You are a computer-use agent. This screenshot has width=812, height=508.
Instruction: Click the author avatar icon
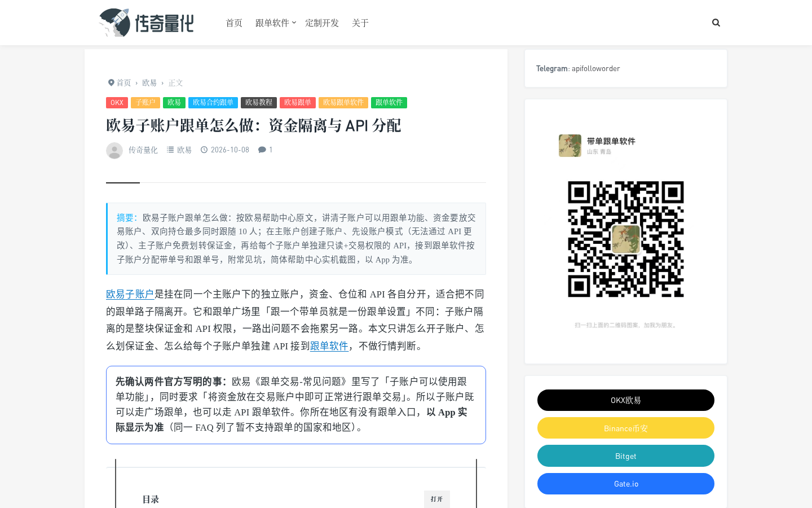click(114, 150)
